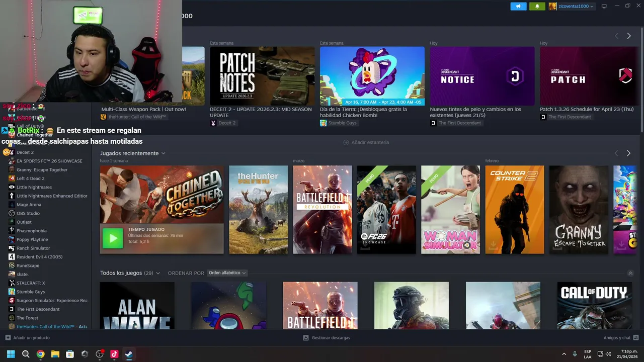Open the Woman Simulator demo cover
This screenshot has width=644, height=362.
point(450,210)
